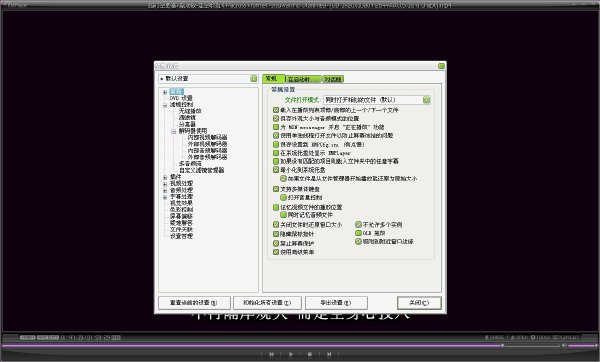Expand the 音频处理 tree node
600x362 pixels.
[x=165, y=191]
